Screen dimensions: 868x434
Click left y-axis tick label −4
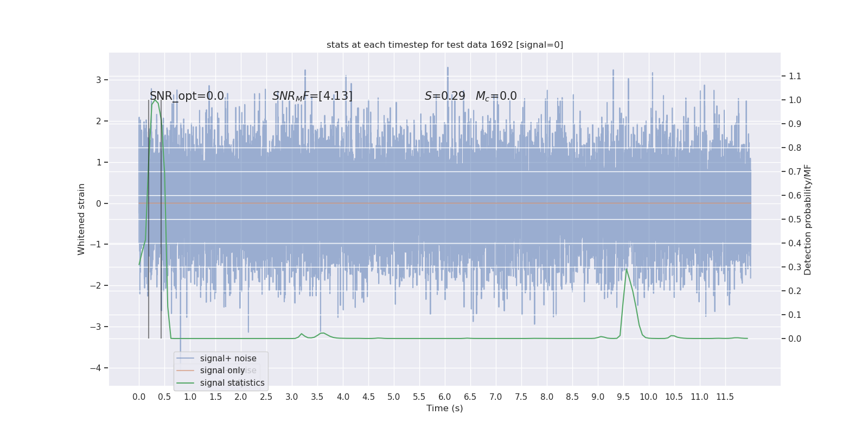tap(95, 368)
